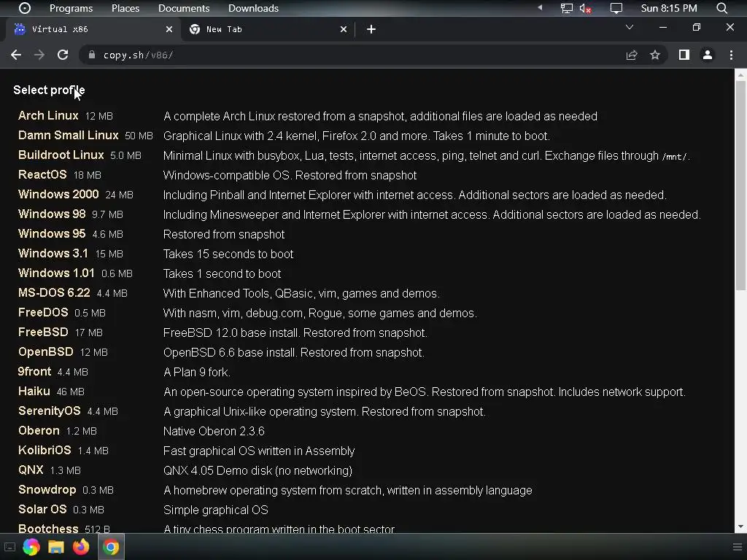Open a new tab with plus button
The height and width of the screenshot is (560, 747).
tap(371, 29)
